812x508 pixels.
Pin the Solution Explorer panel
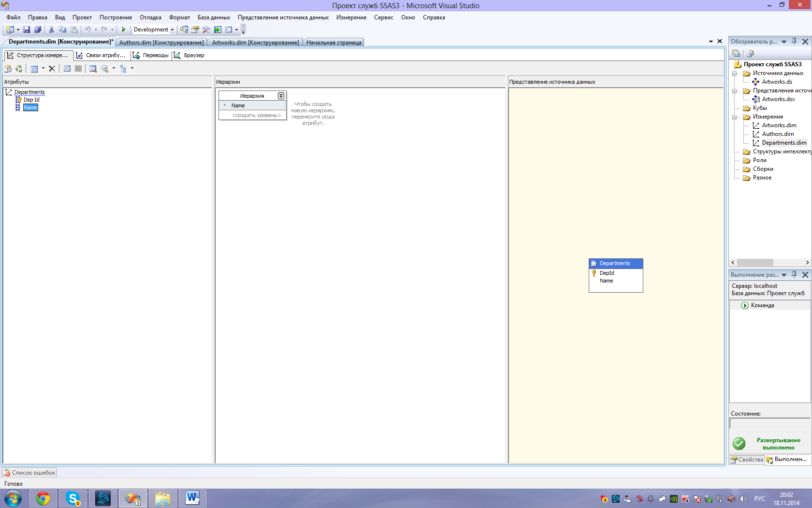[x=794, y=42]
